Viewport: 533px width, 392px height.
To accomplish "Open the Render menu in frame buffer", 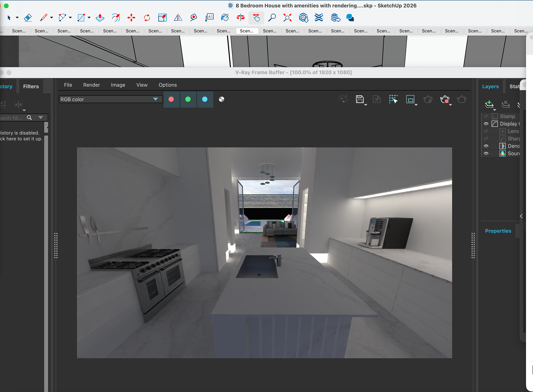I will (x=91, y=85).
